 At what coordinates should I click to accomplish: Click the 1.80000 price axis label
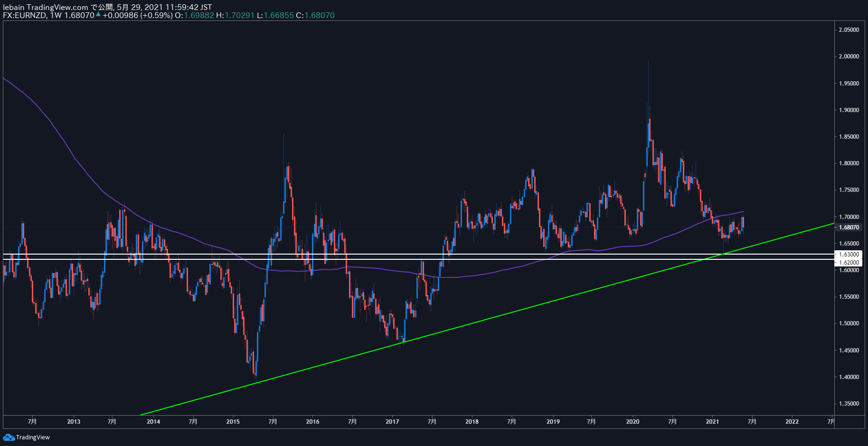point(849,163)
